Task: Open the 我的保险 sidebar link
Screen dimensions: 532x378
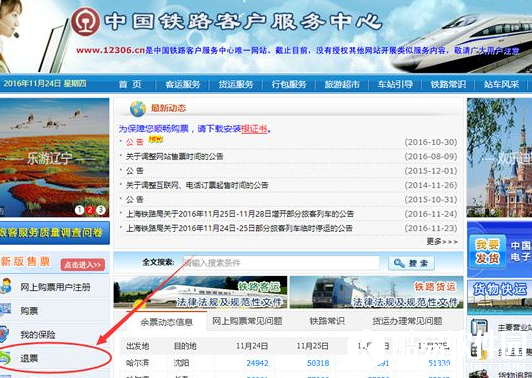Action: coord(38,335)
